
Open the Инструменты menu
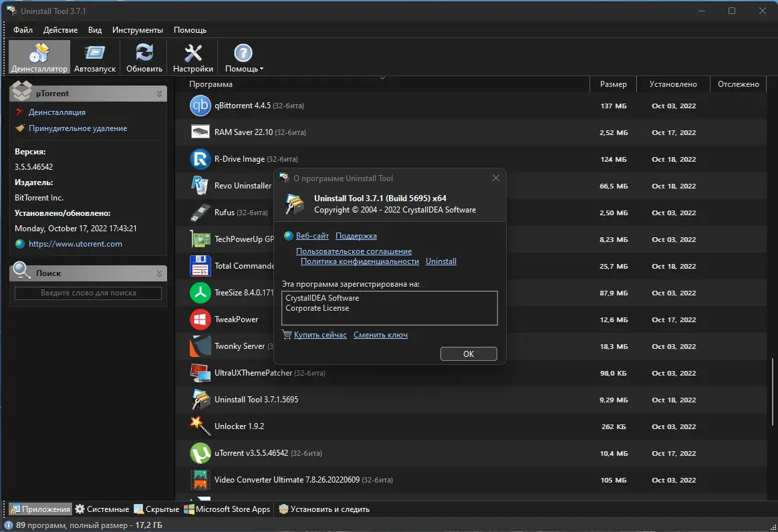tap(137, 29)
